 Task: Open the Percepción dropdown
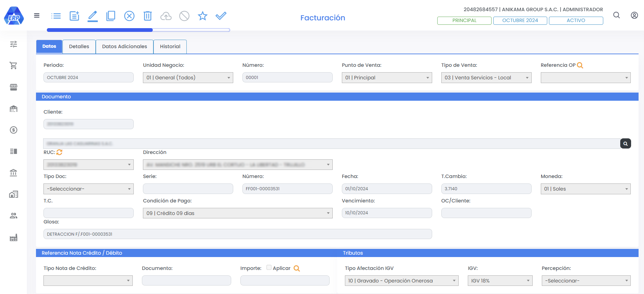[586, 281]
